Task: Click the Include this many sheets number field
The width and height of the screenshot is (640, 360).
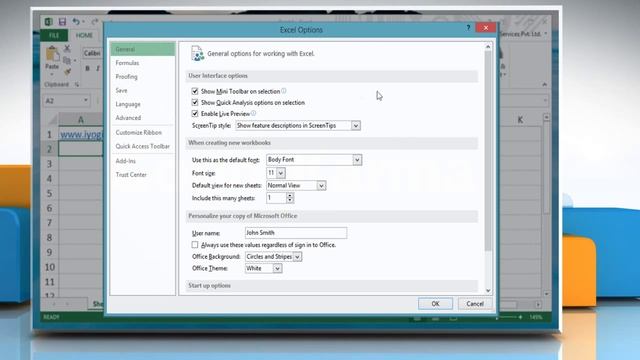Action: [x=276, y=198]
